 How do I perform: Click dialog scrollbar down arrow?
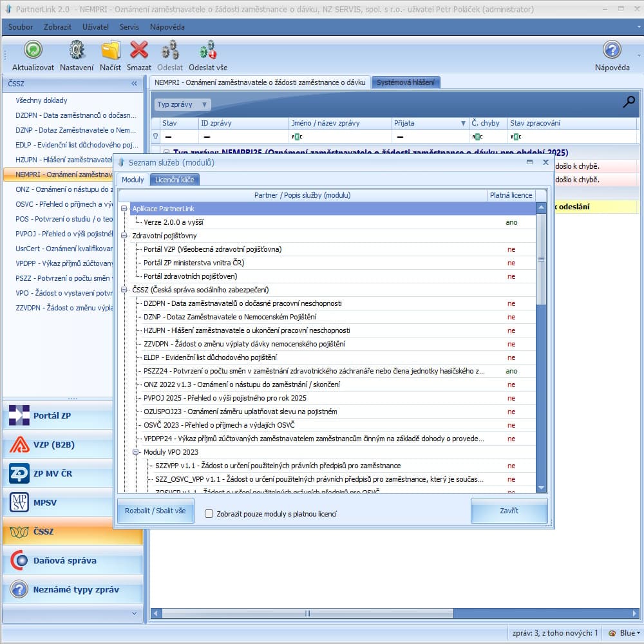(x=541, y=488)
